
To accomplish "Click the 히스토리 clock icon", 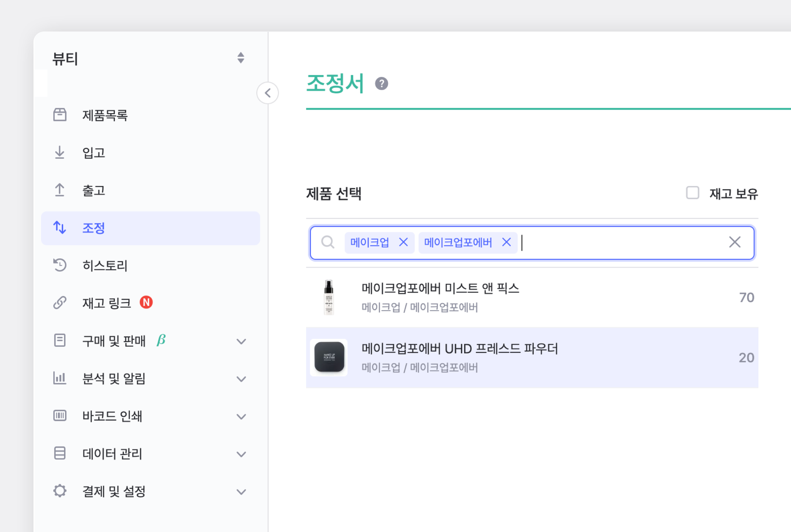I will (60, 265).
